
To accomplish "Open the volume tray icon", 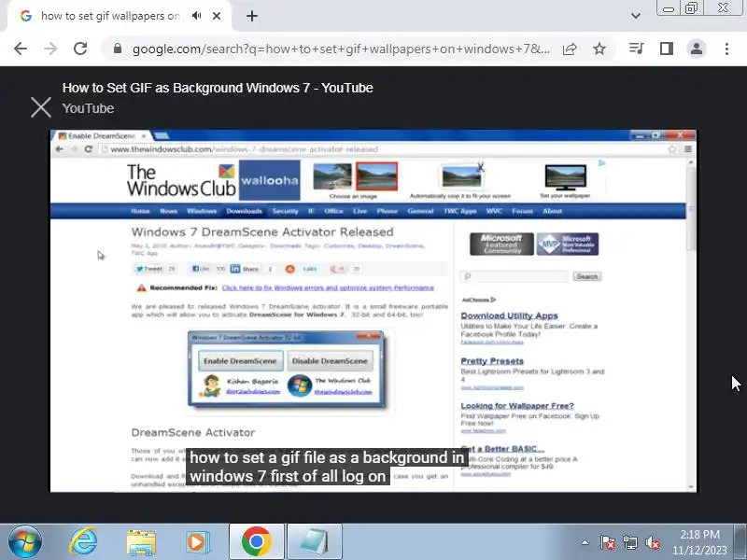I will pyautogui.click(x=652, y=542).
